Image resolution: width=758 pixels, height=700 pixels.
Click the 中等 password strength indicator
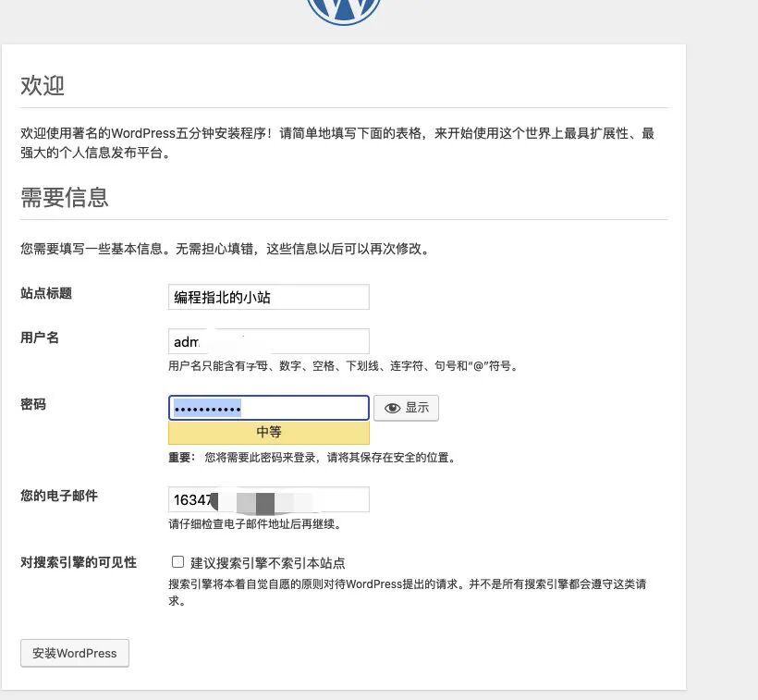(x=269, y=432)
